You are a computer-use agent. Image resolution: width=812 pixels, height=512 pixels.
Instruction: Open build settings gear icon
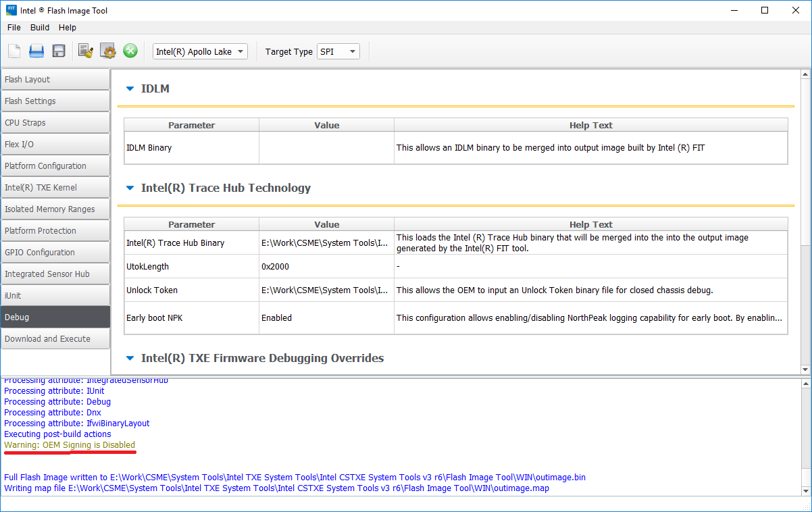[108, 51]
